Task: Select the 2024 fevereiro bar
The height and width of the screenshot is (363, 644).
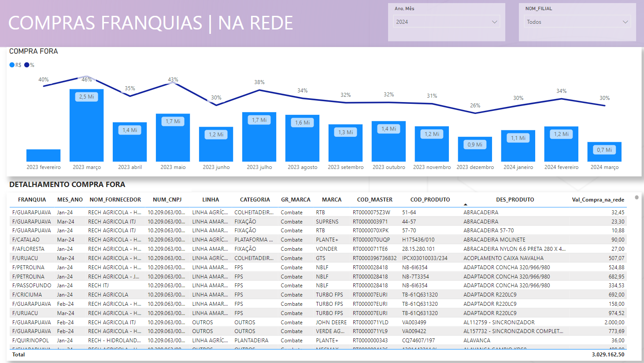Action: 561,144
